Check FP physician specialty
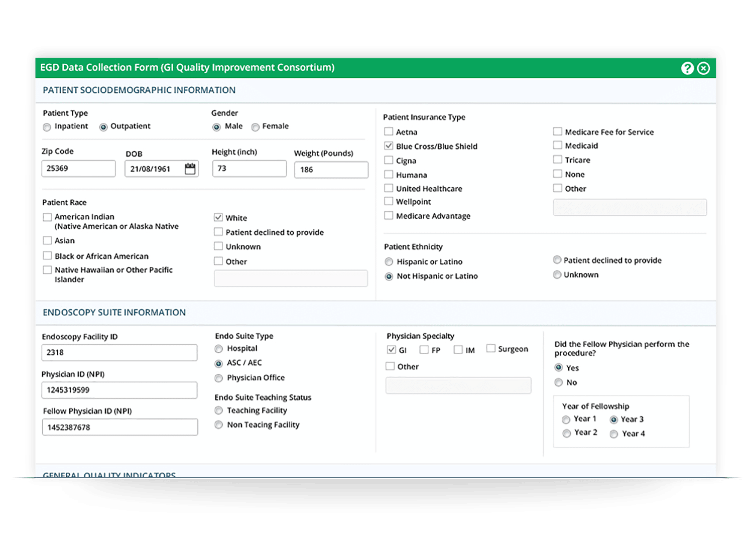The image size is (753, 560). point(424,350)
